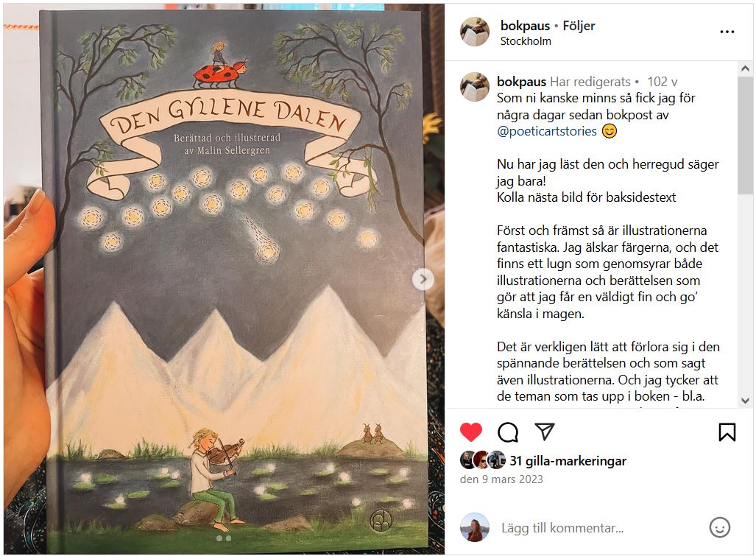Toggle Följer following status
756x556 pixels.
coord(579,26)
